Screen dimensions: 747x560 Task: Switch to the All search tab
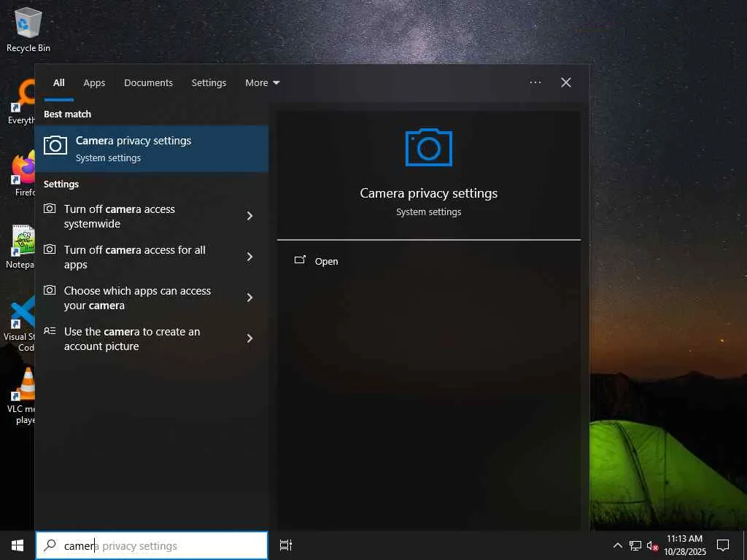(x=58, y=83)
